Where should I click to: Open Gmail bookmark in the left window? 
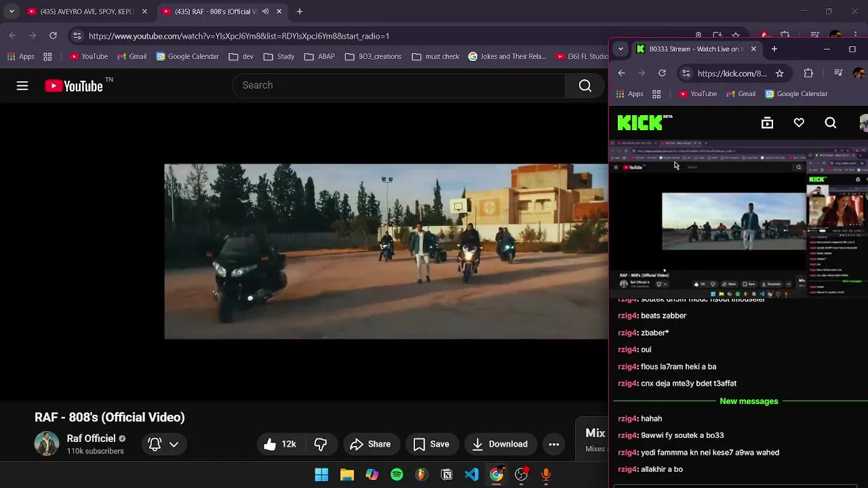pyautogui.click(x=131, y=56)
